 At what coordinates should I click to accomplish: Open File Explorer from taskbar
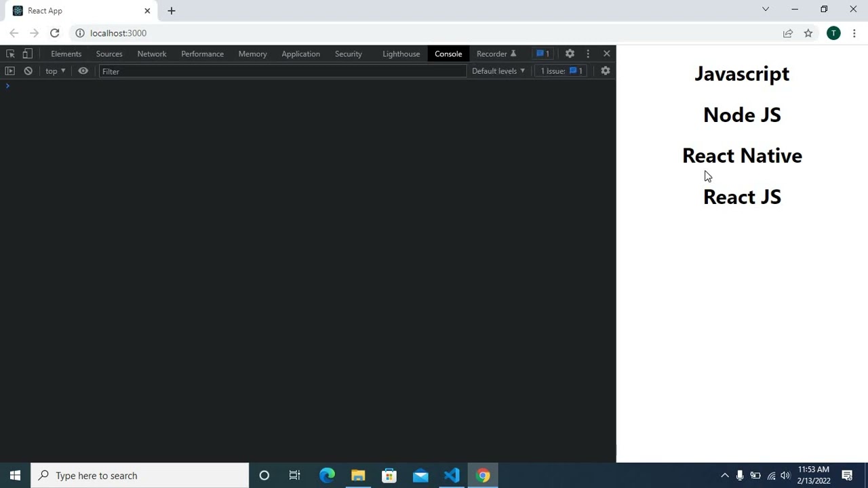click(x=358, y=475)
